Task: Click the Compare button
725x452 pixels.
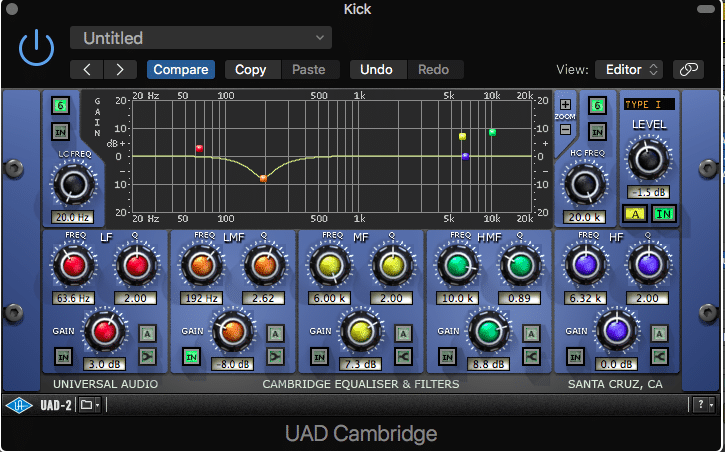Action: click(181, 69)
